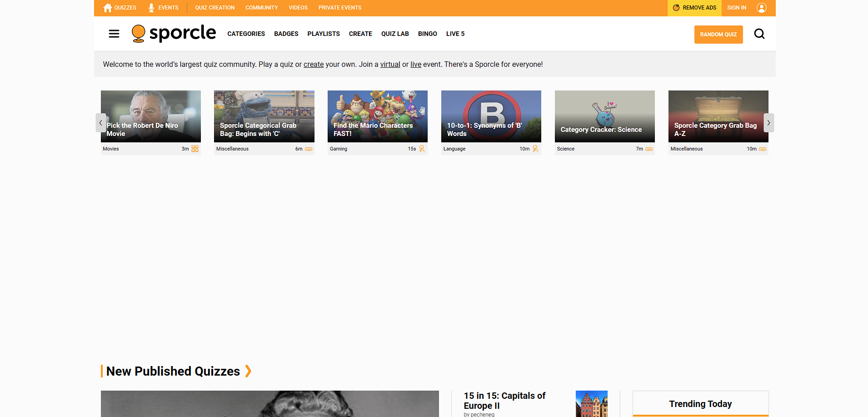Open Community top link

pos(262,8)
